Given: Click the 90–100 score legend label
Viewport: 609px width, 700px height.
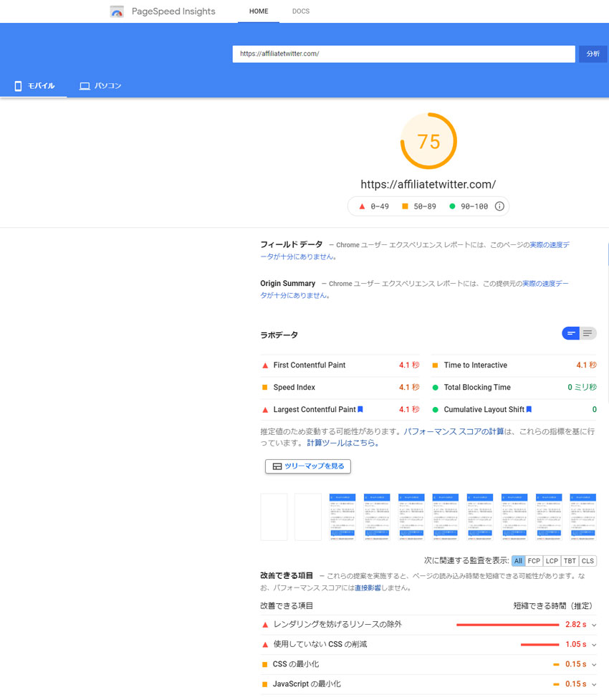Looking at the screenshot, I should [474, 206].
